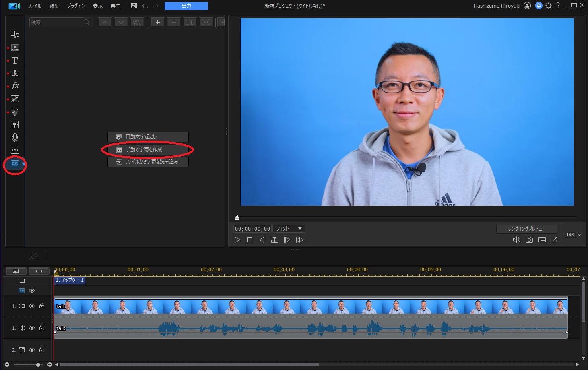Undock the preview window
Screen dimensions: 588x370
pos(554,240)
